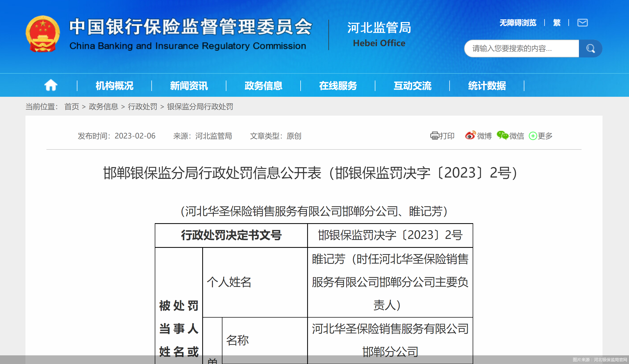Viewport: 629px width, 364px height.
Task: Open 行政处罚 breadcrumb link
Action: pos(143,107)
